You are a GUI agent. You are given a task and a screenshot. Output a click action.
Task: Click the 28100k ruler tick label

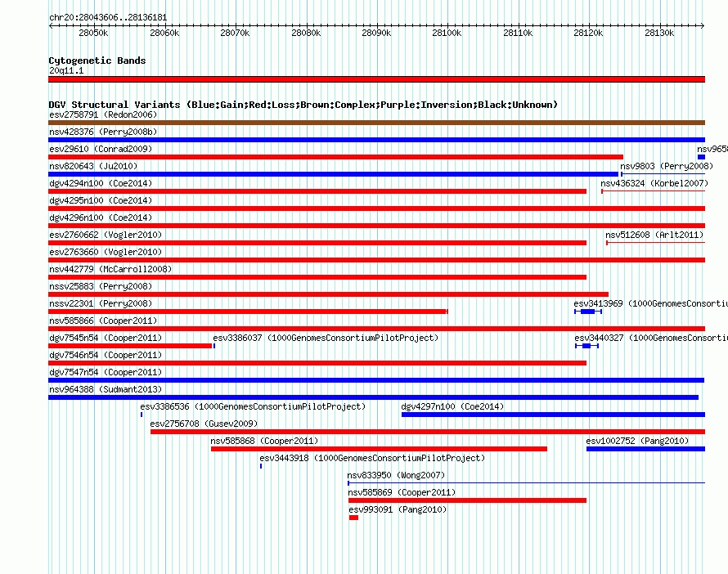click(x=447, y=33)
